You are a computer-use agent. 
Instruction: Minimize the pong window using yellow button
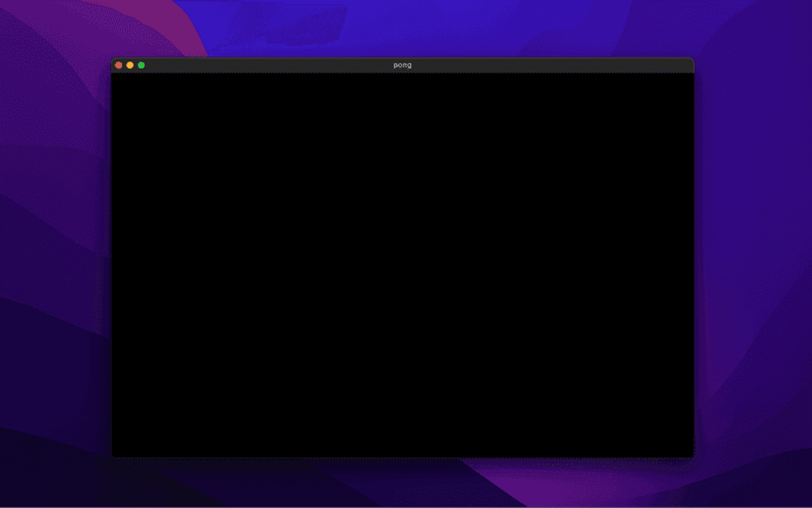point(130,65)
